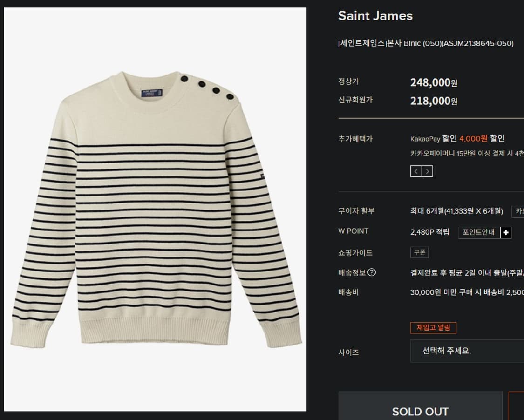Viewport: 524px width, 420px height.
Task: Click the 최대 6개월 installment info text
Action: tap(456, 211)
